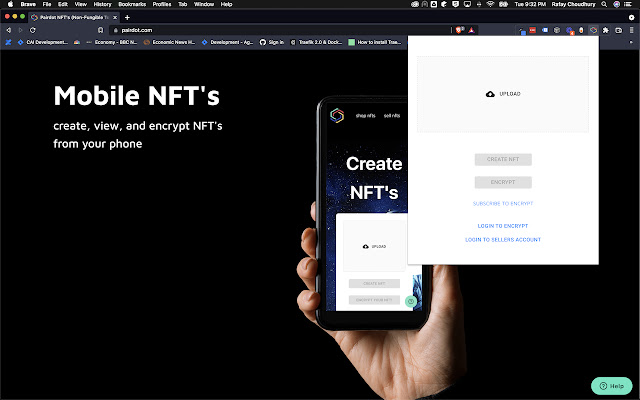Open the Pairdot hexagon extension icon

(593, 30)
